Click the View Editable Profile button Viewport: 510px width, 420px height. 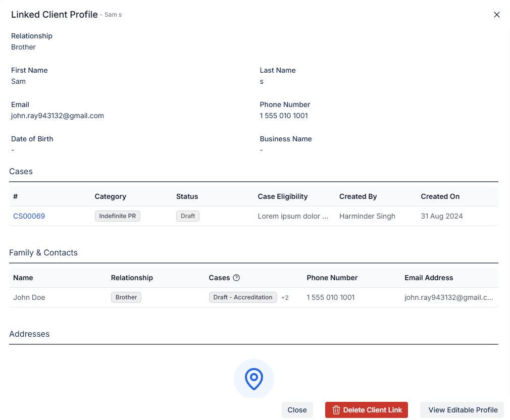click(462, 410)
